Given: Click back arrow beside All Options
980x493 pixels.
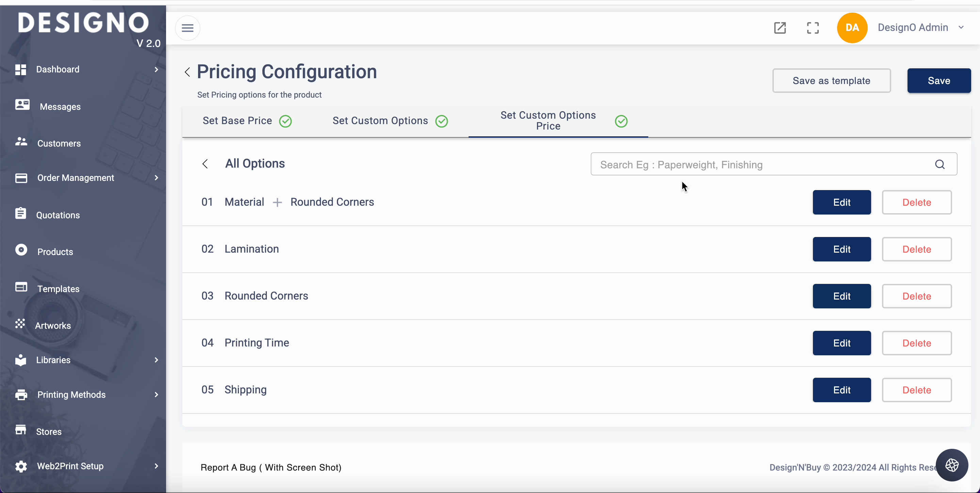Looking at the screenshot, I should [205, 164].
